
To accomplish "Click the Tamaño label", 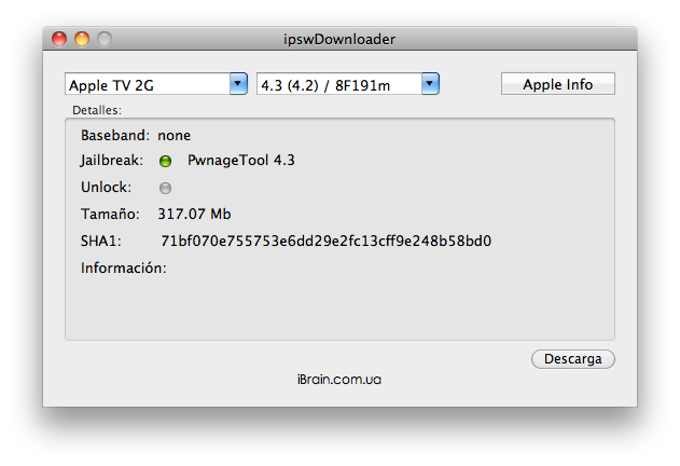I will point(110,214).
